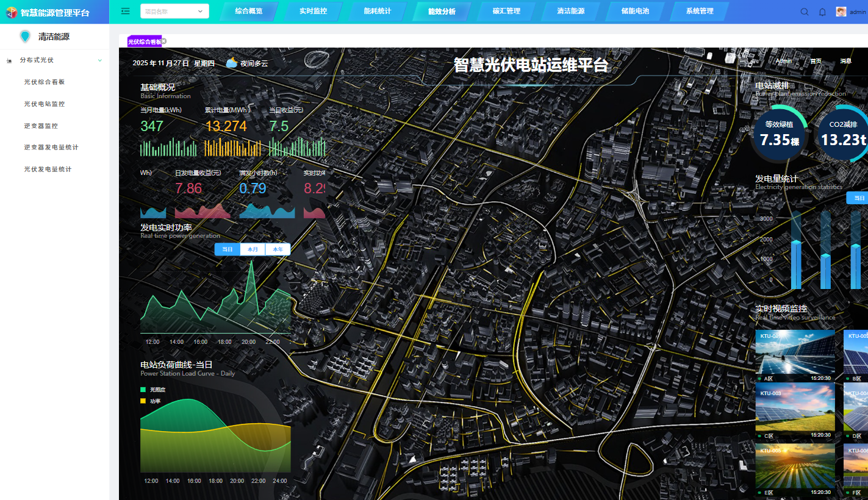Switch real-time power chart to 本月
The image size is (868, 500).
coord(253,249)
